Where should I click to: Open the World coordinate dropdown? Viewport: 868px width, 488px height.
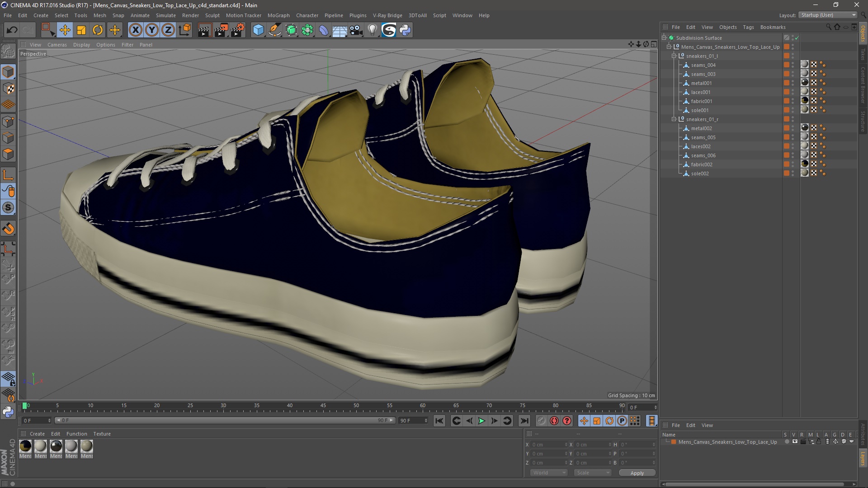pos(549,473)
